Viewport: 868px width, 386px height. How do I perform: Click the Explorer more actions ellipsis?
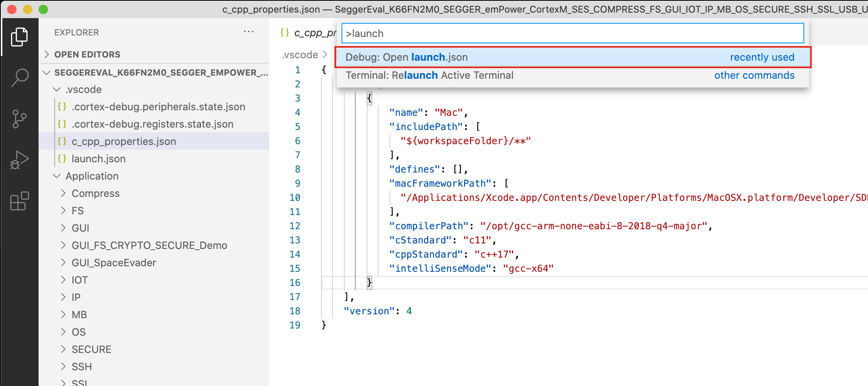[x=248, y=32]
